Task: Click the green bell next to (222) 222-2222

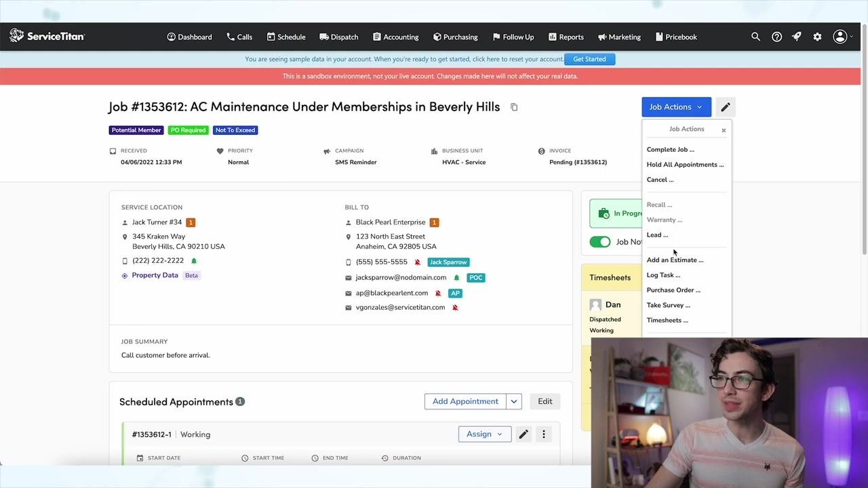Action: (x=194, y=261)
